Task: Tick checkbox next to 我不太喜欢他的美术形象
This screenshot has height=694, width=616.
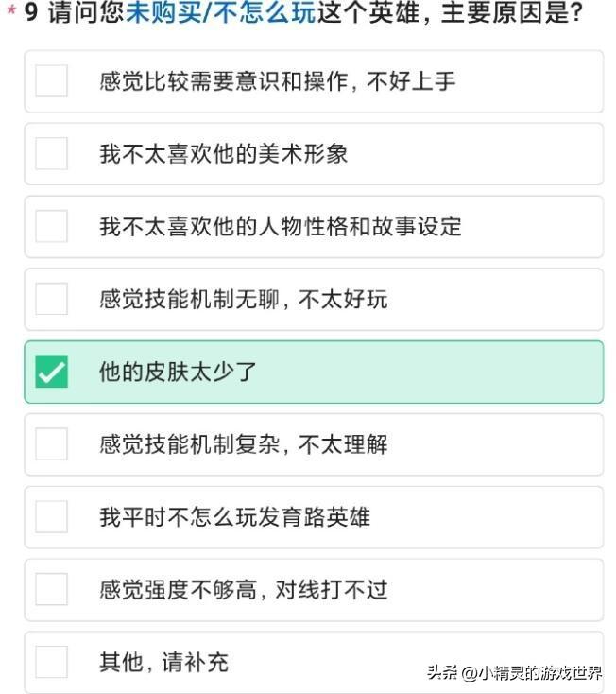Action: (51, 153)
